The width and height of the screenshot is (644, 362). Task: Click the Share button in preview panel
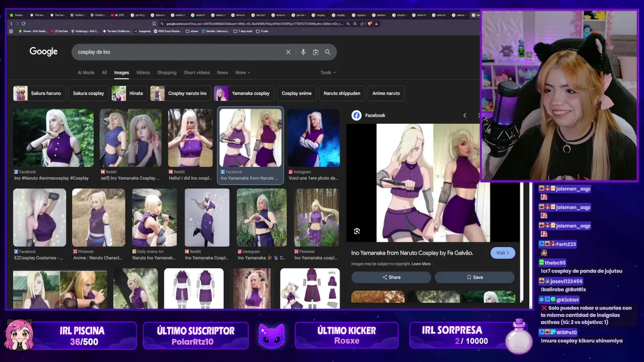pyautogui.click(x=391, y=277)
